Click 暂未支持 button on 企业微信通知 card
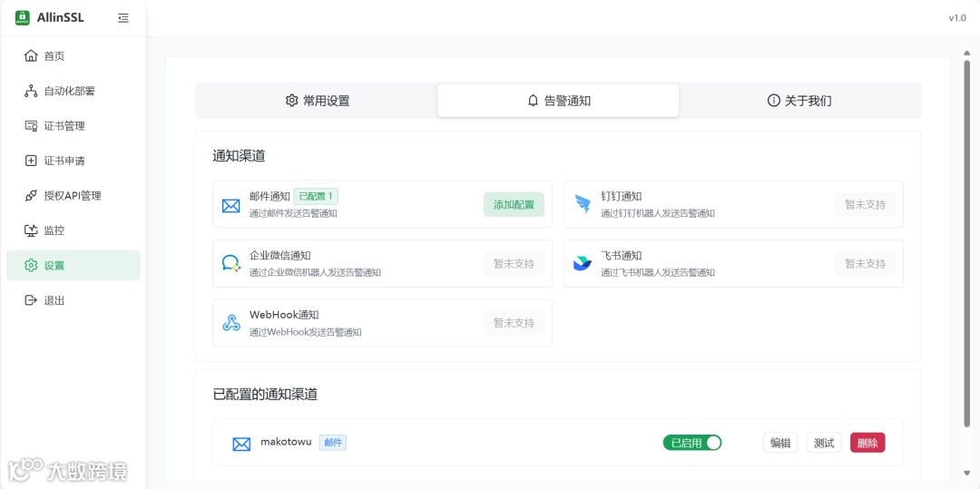The height and width of the screenshot is (489, 980). point(514,263)
